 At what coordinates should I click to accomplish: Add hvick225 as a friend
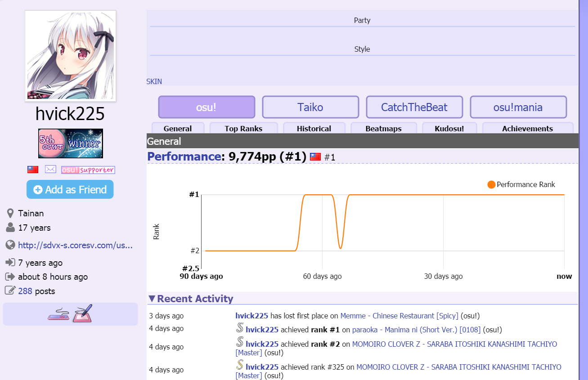click(70, 189)
